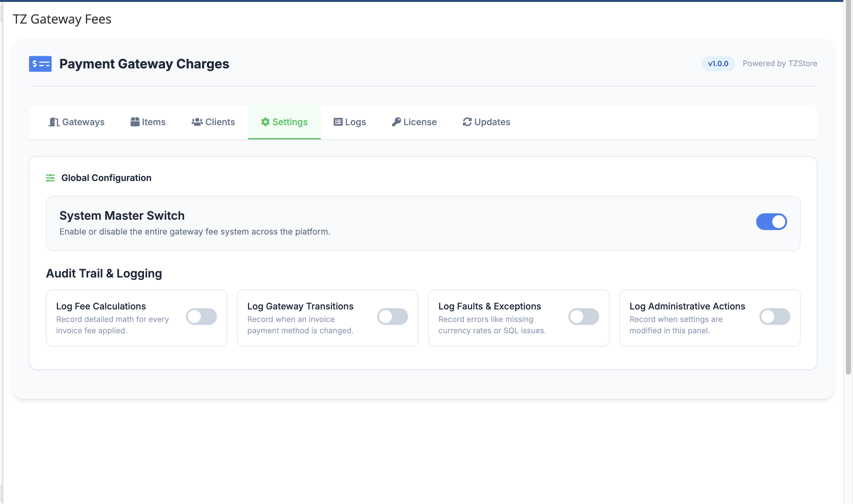Screen dimensions: 853x504
Task: Click the v1.0.0 version badge
Action: click(x=718, y=63)
